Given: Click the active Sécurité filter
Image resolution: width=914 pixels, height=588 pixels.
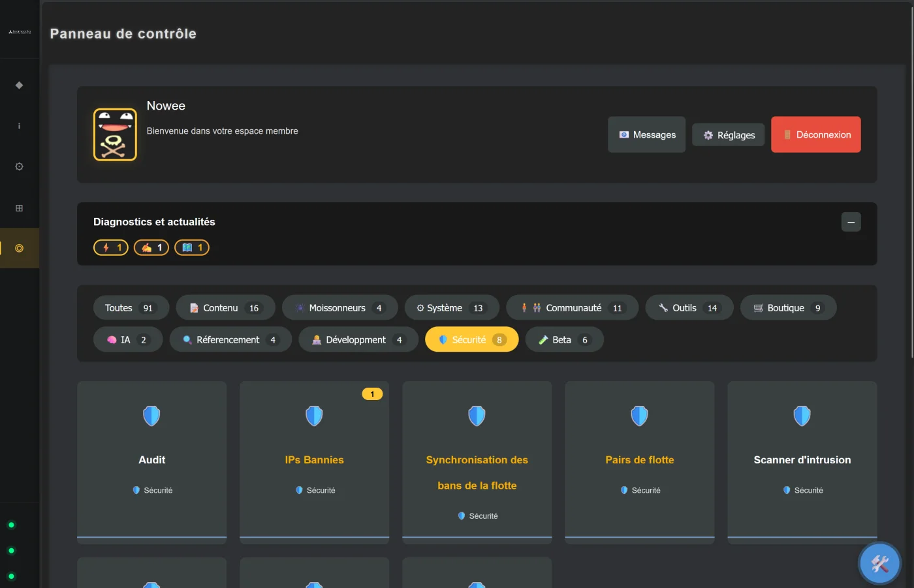Looking at the screenshot, I should (x=472, y=339).
